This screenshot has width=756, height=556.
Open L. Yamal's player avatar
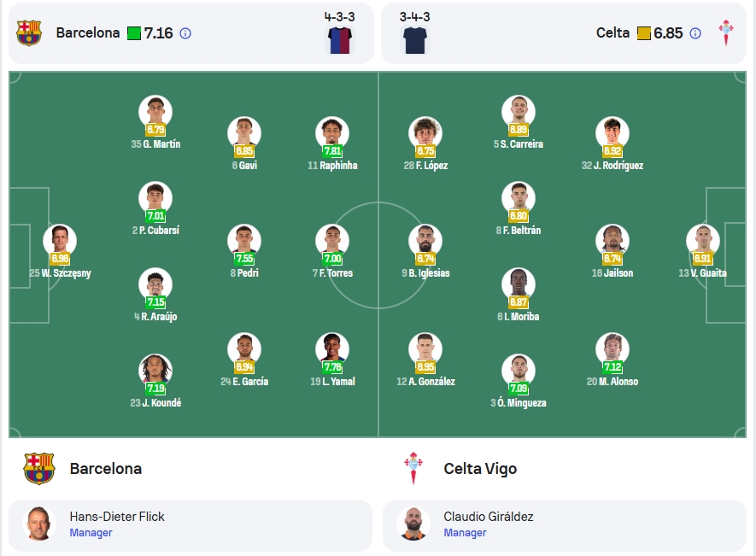(332, 349)
